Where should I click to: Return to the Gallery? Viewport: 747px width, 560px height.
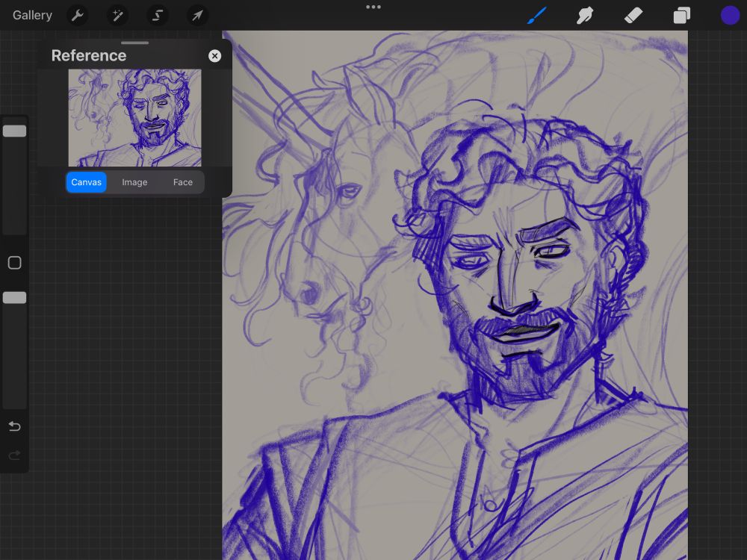pyautogui.click(x=32, y=15)
